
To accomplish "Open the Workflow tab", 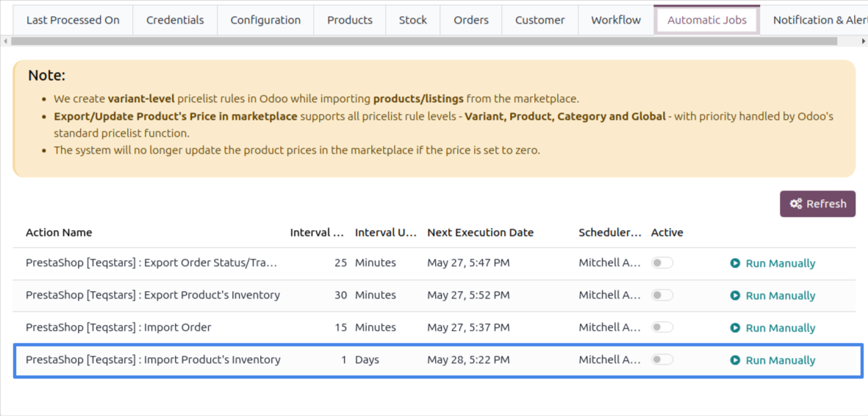I will tap(616, 21).
